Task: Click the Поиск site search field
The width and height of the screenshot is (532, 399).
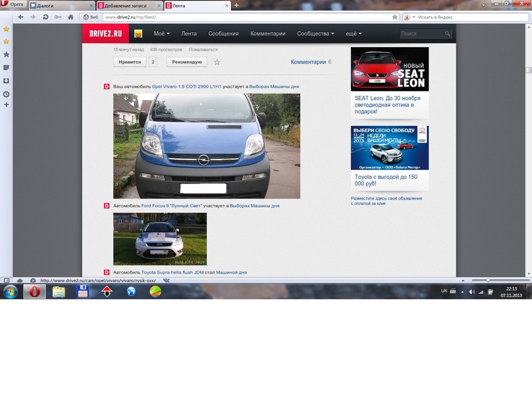Action: (422, 34)
